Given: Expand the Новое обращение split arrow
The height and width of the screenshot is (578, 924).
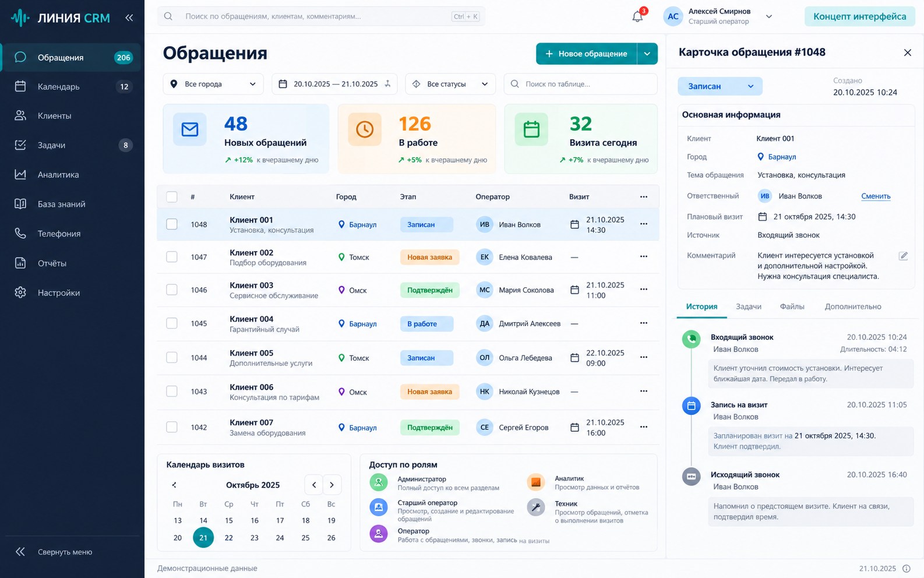Looking at the screenshot, I should pos(647,54).
